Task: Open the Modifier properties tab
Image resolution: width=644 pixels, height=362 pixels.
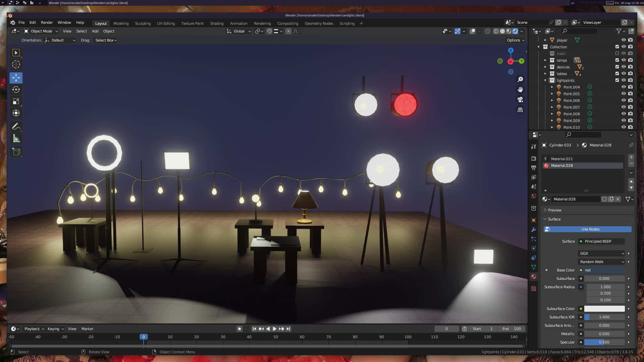Action: click(x=534, y=230)
